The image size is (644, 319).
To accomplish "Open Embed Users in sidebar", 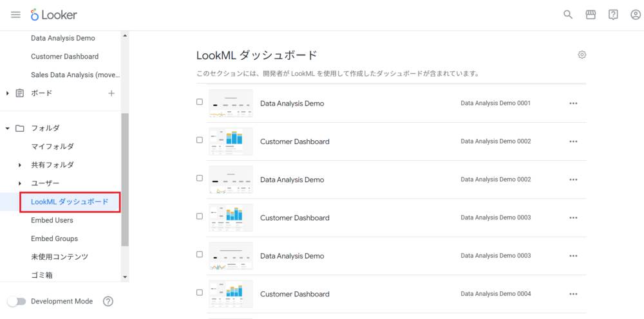I will [52, 220].
